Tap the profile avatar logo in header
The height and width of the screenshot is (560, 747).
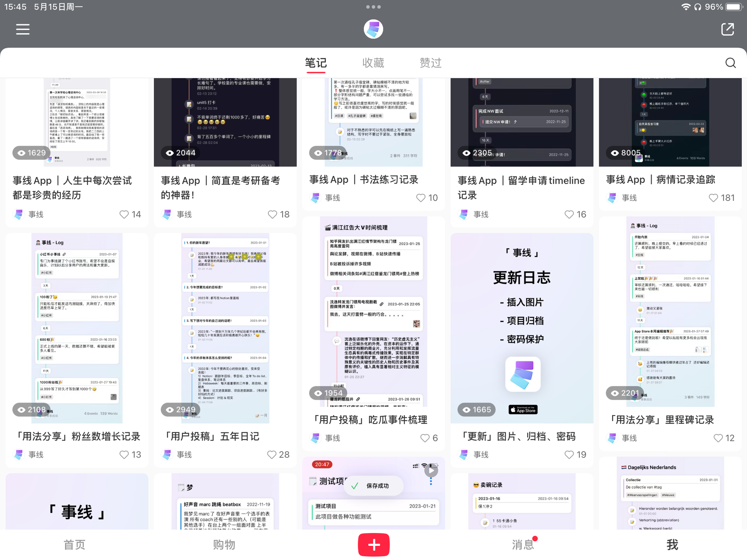(x=373, y=29)
